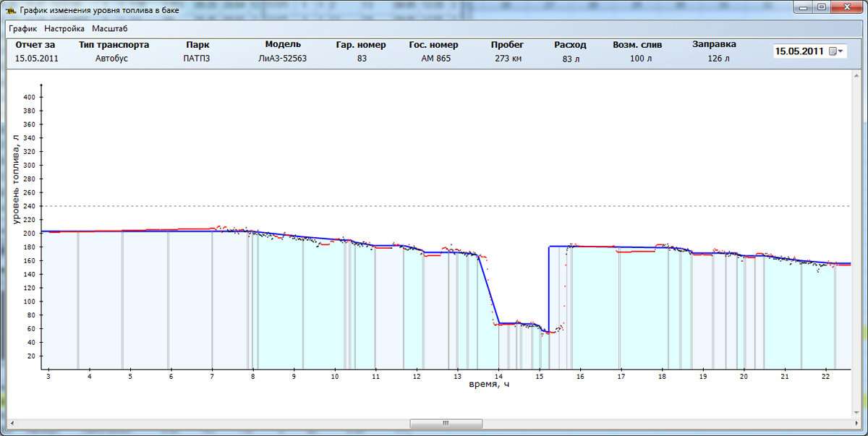
Task: Click the 15 hour mark on time axis
Action: click(x=539, y=377)
